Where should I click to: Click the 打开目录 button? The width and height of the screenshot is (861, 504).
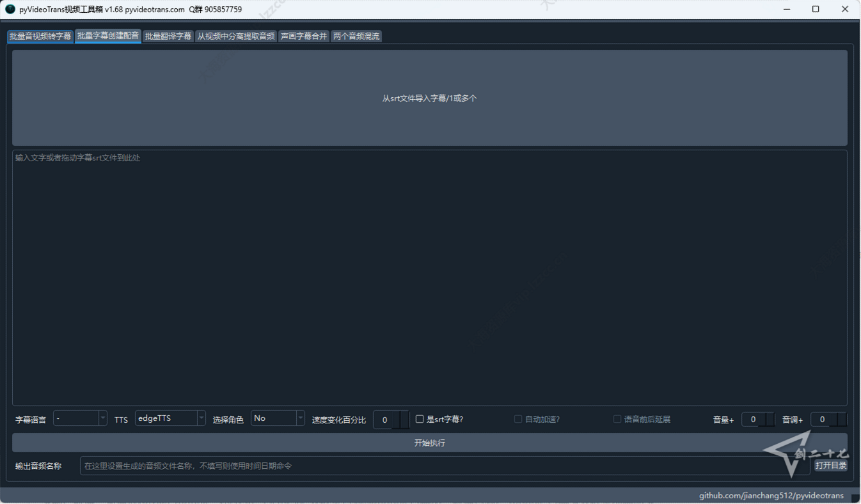click(831, 466)
